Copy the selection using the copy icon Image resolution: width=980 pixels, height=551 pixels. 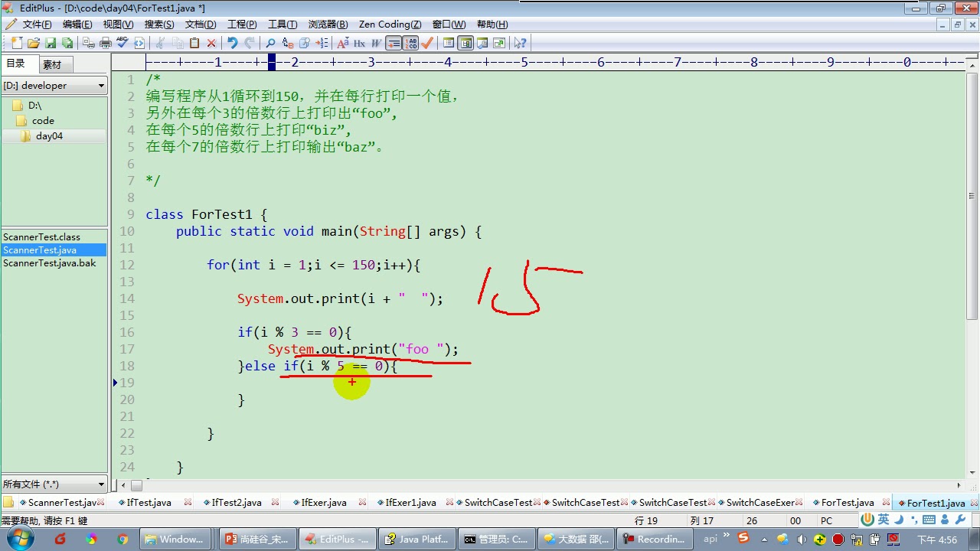tap(178, 43)
